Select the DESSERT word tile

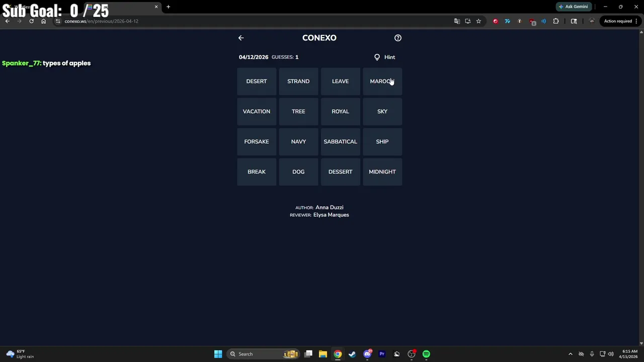[x=340, y=172]
